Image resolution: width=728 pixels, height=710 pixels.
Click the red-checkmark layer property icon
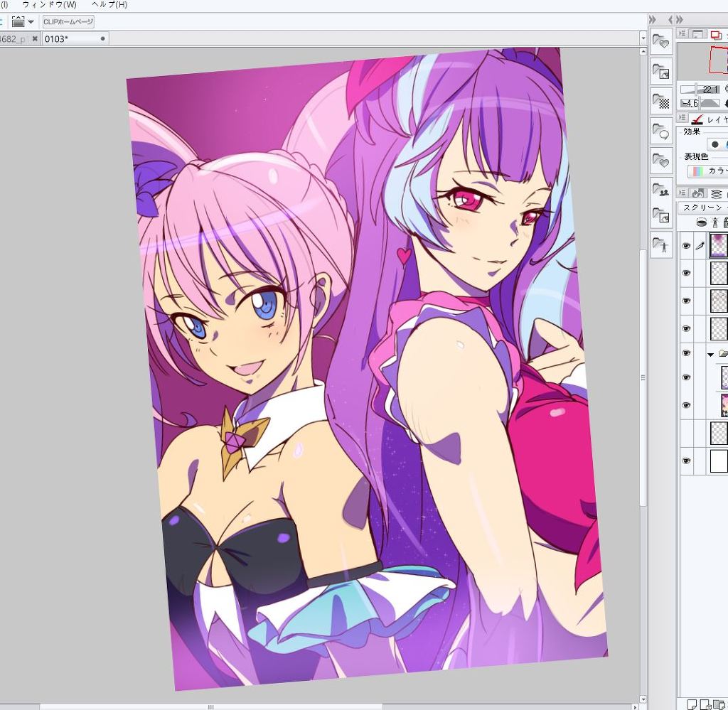697,119
